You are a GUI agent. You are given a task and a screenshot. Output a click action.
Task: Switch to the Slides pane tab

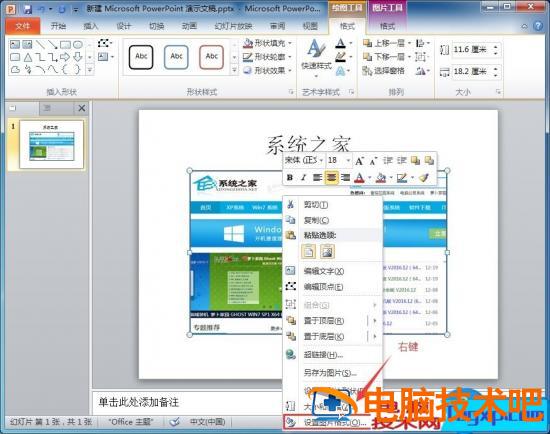point(13,108)
